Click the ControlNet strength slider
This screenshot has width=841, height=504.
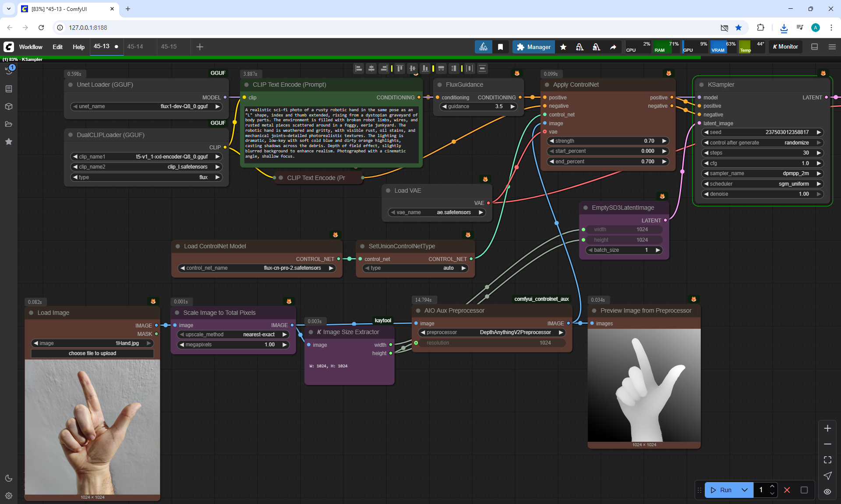tap(608, 141)
